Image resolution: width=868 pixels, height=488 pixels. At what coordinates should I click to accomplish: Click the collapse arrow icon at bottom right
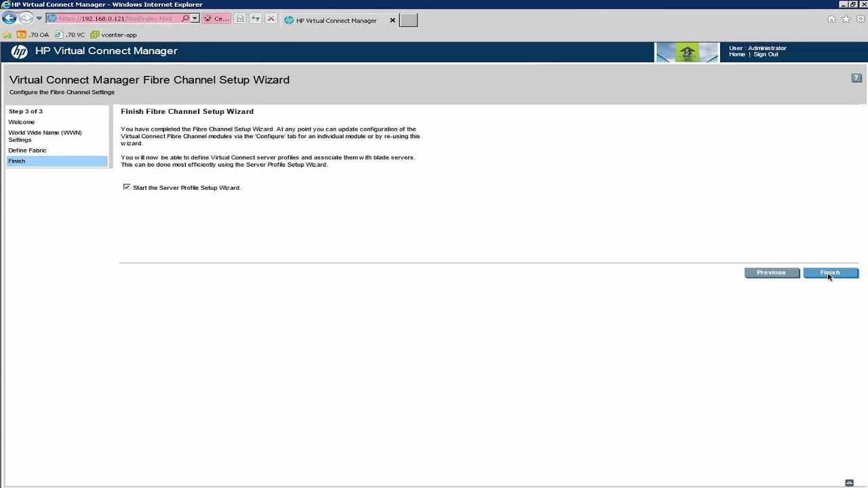click(849, 483)
